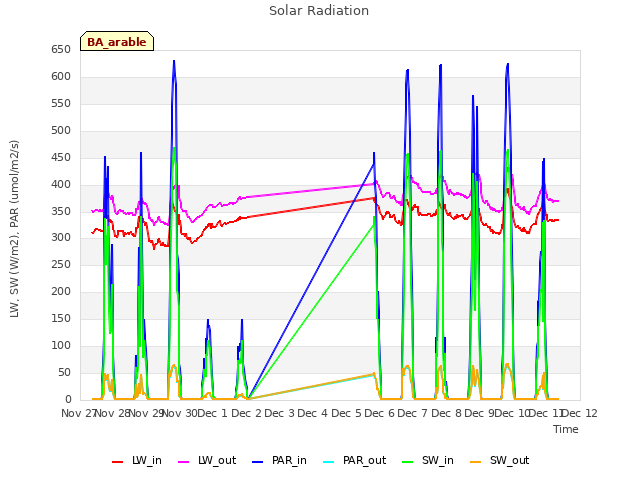
Task: Click the green SW_in legend swatch
Action: coord(408,462)
